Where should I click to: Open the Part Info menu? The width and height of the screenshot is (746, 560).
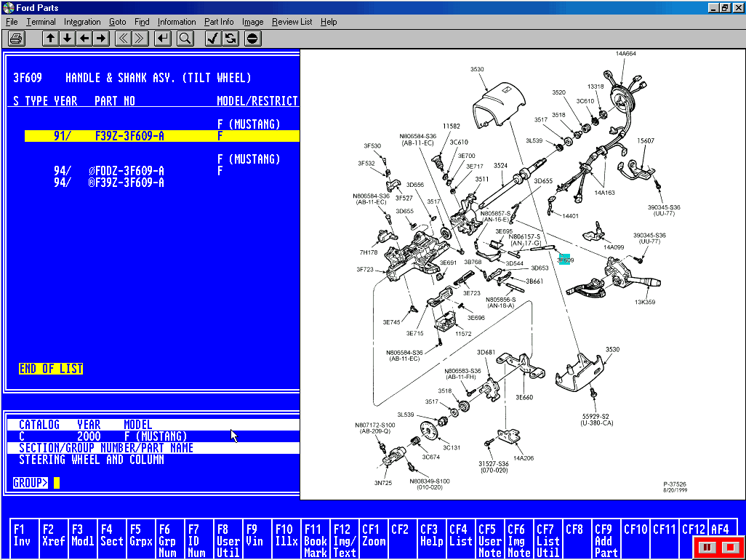point(219,22)
